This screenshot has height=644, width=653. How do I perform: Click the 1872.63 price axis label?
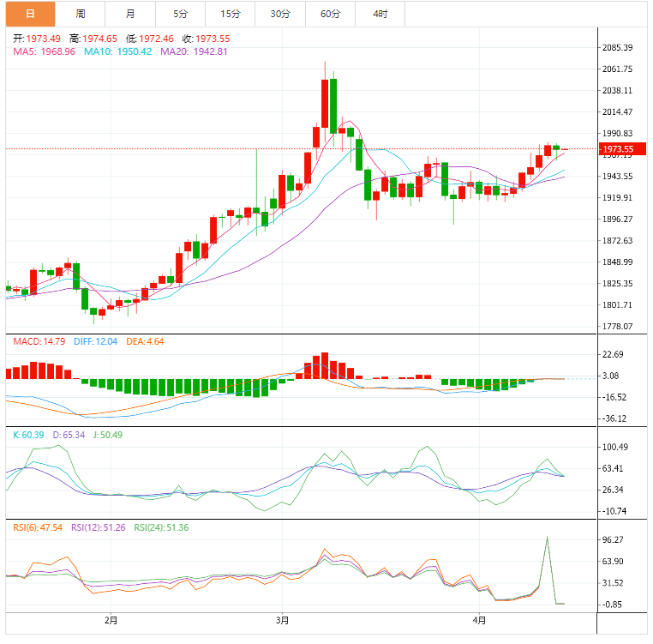(x=618, y=240)
